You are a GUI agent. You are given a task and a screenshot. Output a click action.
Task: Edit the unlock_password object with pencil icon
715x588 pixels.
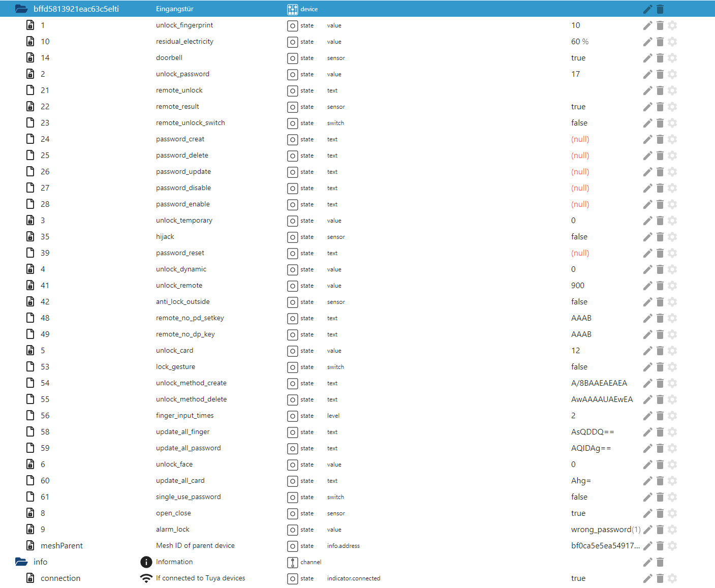point(647,74)
